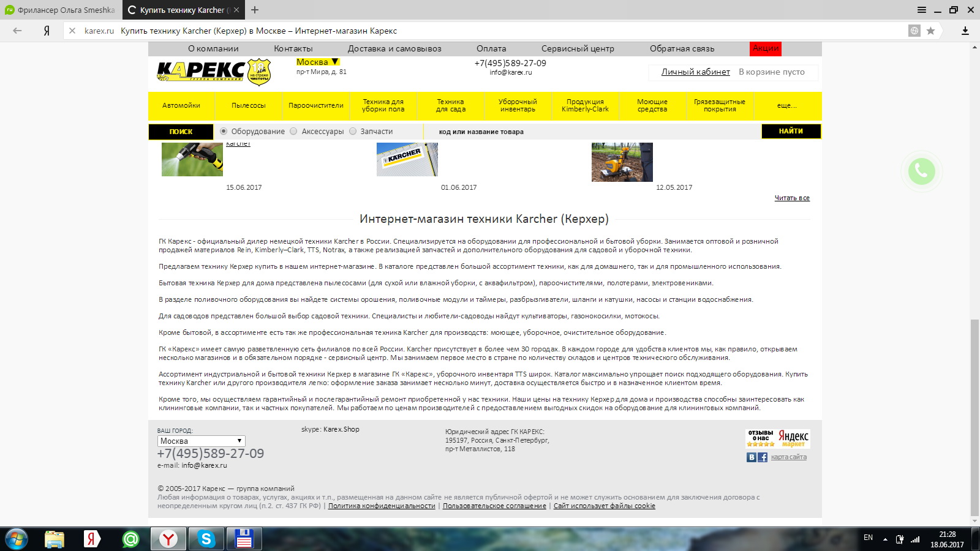Open 'Моющие средства' category
The width and height of the screenshot is (980, 551).
pyautogui.click(x=652, y=105)
